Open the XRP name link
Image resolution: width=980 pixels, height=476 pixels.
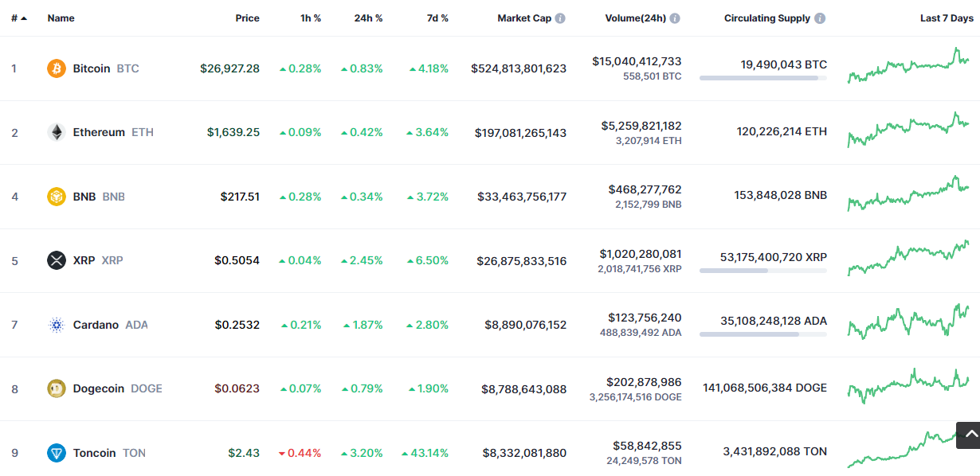(84, 260)
